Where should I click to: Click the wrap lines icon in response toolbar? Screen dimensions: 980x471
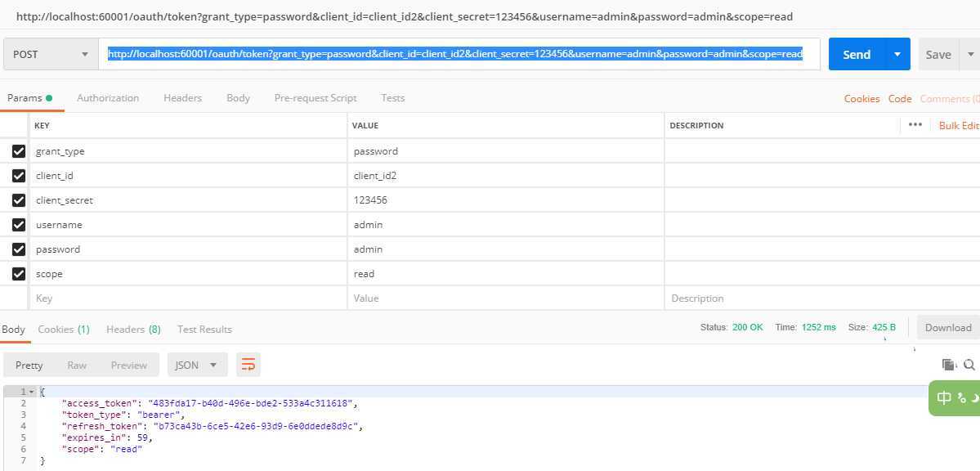point(248,365)
